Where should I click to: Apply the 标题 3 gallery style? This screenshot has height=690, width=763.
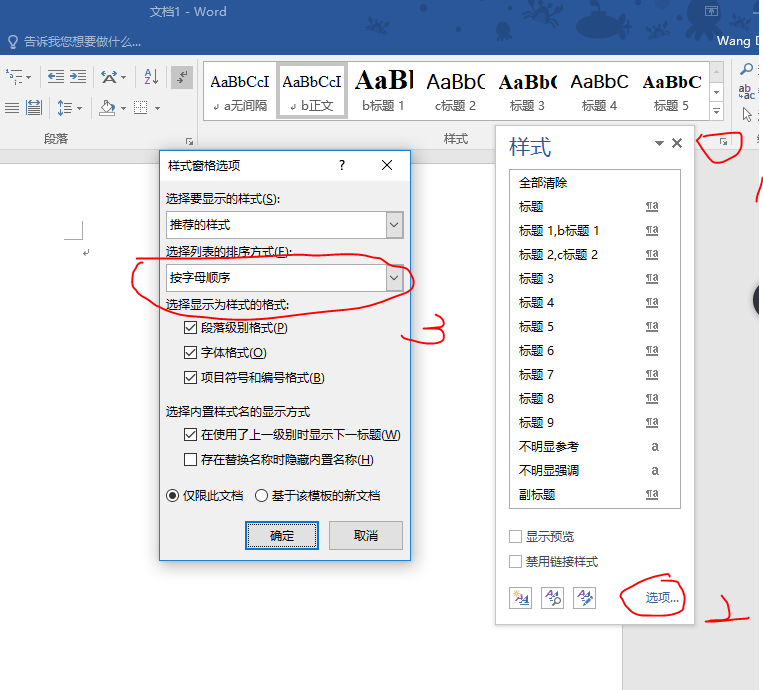point(527,91)
